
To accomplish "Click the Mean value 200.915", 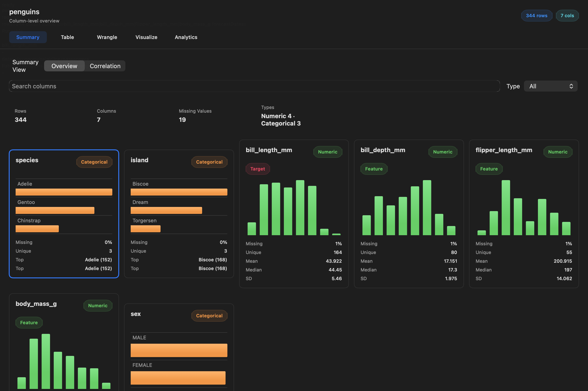I will [563, 261].
